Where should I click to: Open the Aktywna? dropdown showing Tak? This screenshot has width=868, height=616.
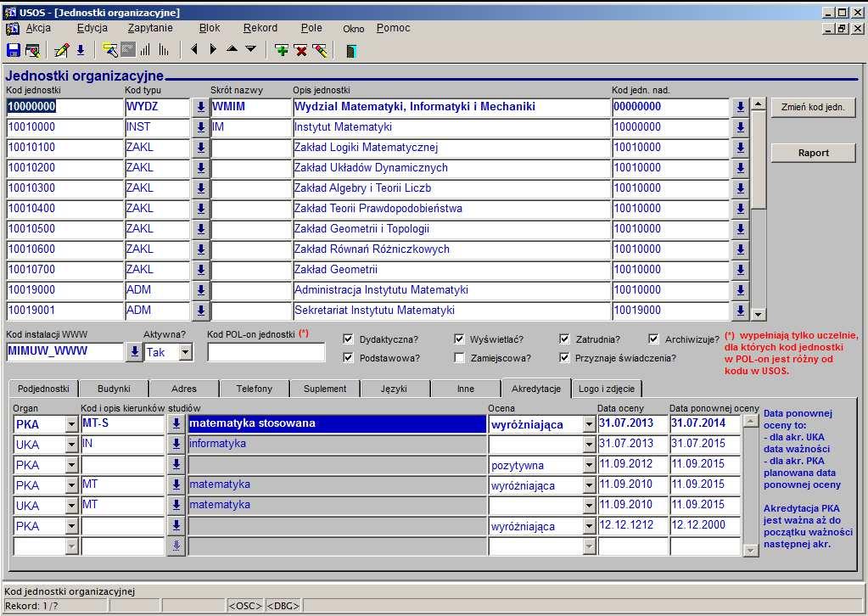click(186, 352)
